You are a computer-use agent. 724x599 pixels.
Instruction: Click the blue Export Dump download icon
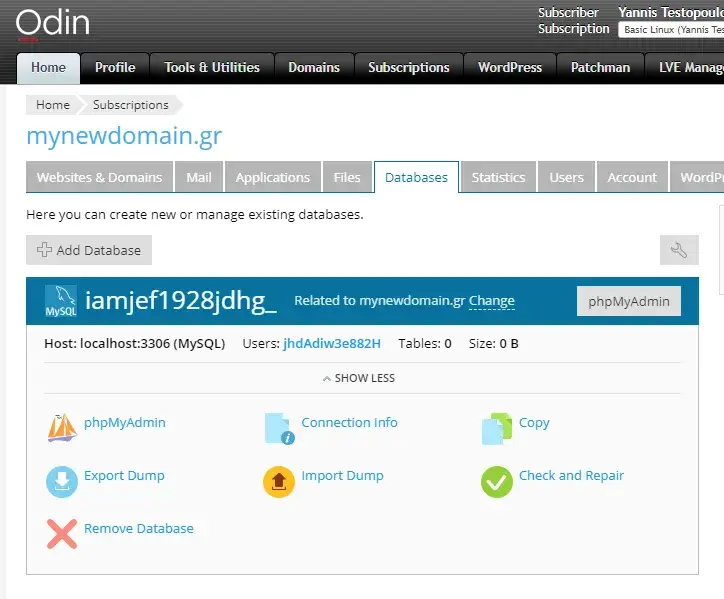[x=62, y=482]
